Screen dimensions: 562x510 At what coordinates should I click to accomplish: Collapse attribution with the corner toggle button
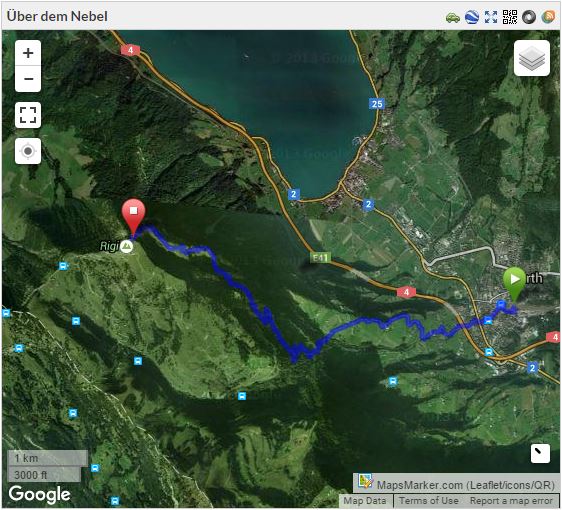point(540,454)
